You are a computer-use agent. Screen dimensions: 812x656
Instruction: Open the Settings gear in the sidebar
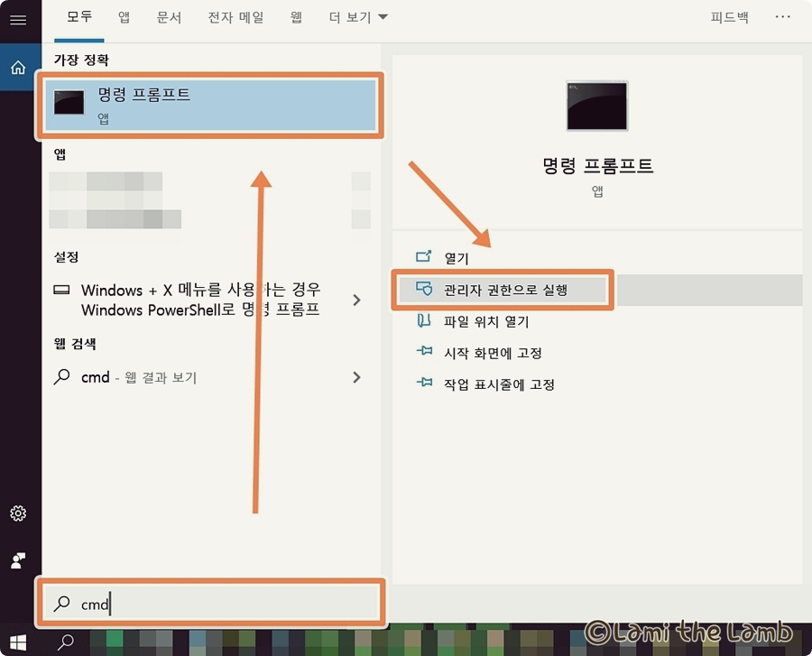pyautogui.click(x=18, y=513)
